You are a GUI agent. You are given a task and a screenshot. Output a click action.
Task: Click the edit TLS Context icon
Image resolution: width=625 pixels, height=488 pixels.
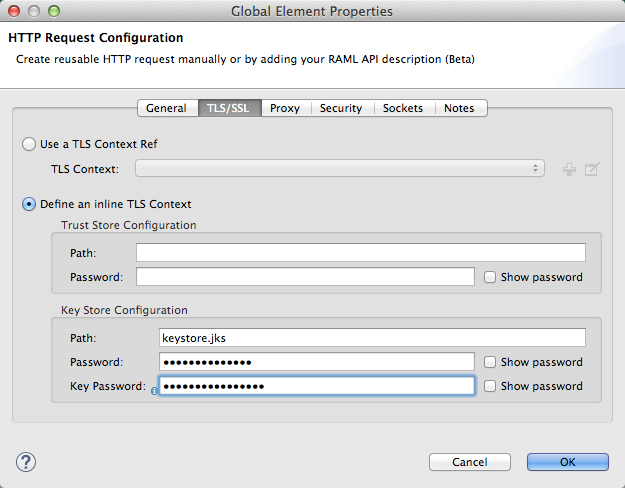(592, 170)
